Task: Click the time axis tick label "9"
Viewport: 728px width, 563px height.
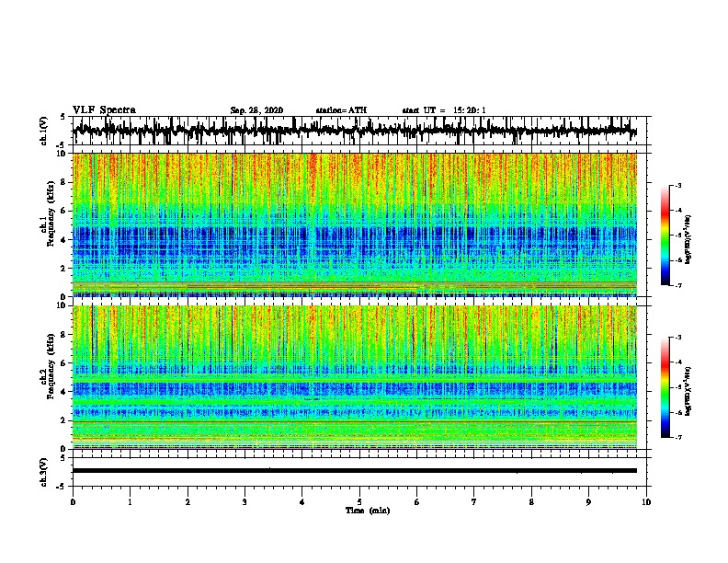Action: coord(588,502)
